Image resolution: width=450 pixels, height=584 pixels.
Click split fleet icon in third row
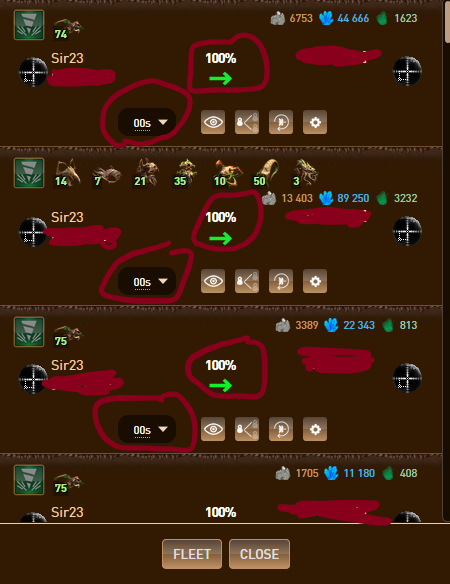coord(247,429)
